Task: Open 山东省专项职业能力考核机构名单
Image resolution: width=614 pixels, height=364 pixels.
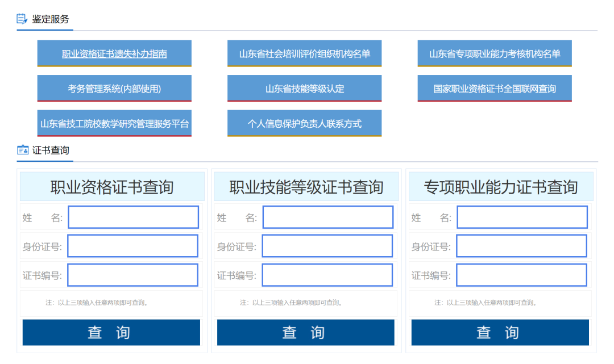Action: tap(495, 53)
